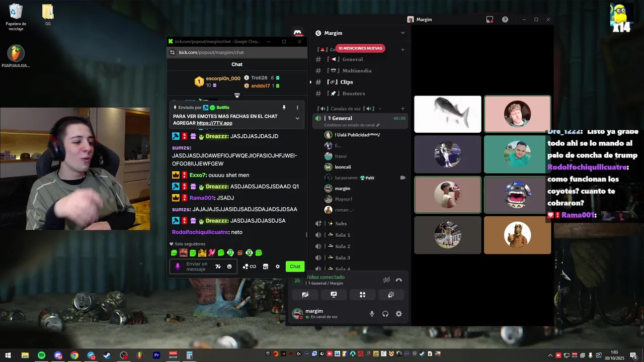Click the camera icon next to lucasromm
644x362 pixels.
(403, 178)
